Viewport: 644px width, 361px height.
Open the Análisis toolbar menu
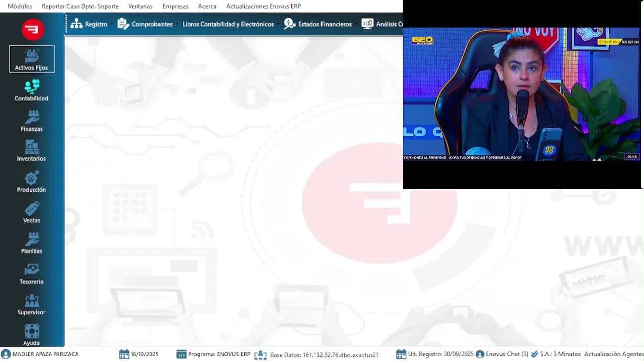tap(389, 24)
